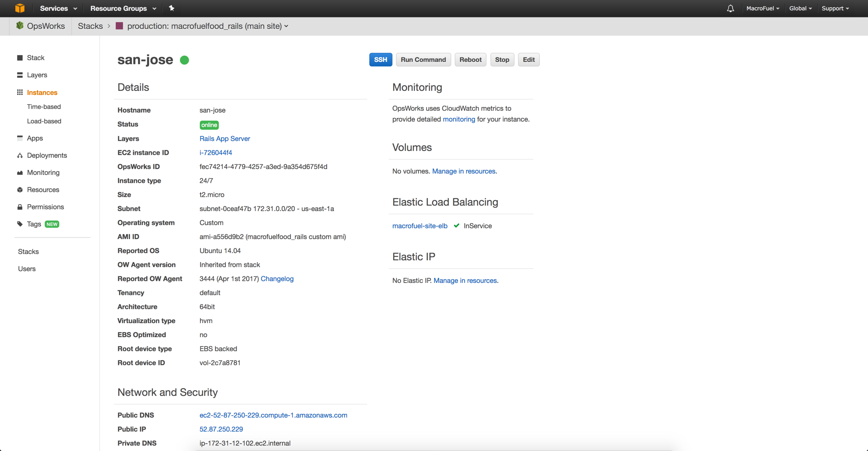868x451 pixels.
Task: Click the OpsWorks leaf logo icon
Action: point(20,26)
